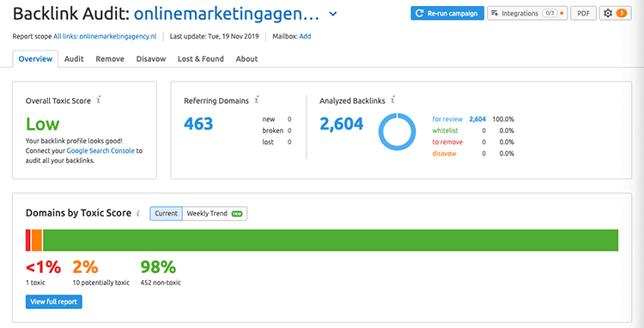Click the Mailbox Add link
The image size is (644, 328).
pyautogui.click(x=305, y=36)
